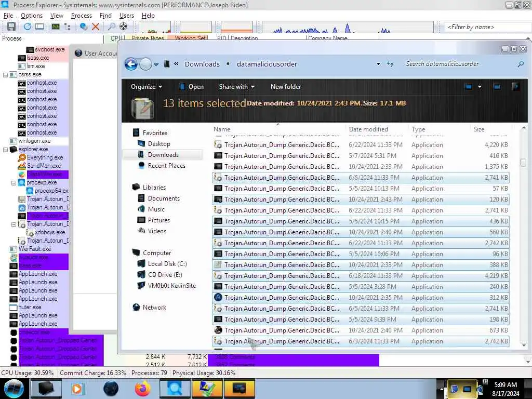Click Downloads in the address breadcrumb

[202, 64]
